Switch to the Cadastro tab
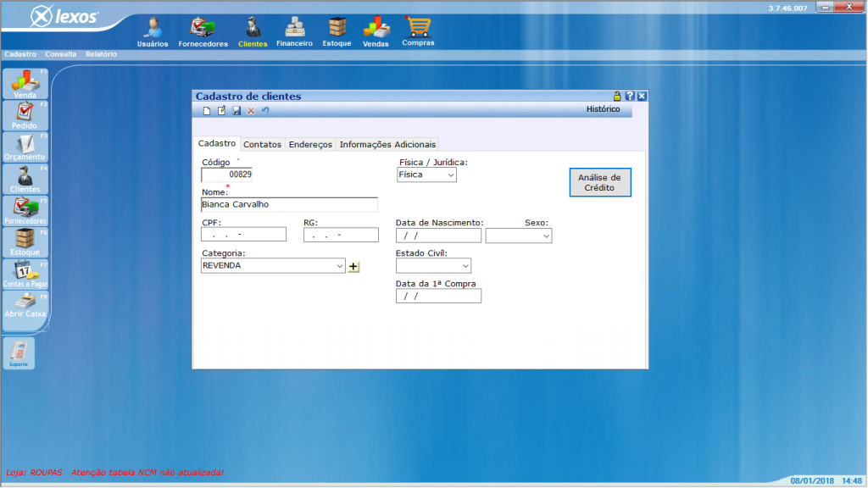 [217, 144]
